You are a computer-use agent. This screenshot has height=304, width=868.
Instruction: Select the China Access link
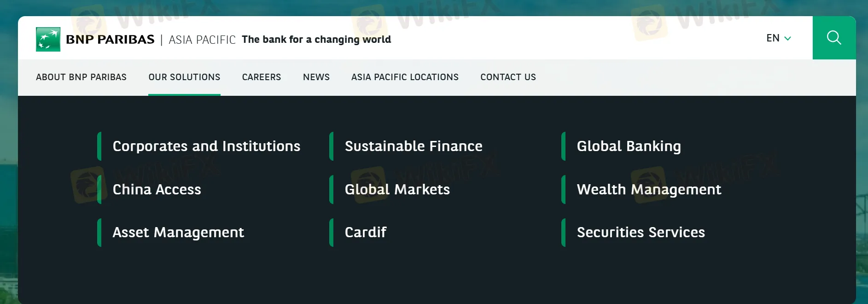coord(157,189)
